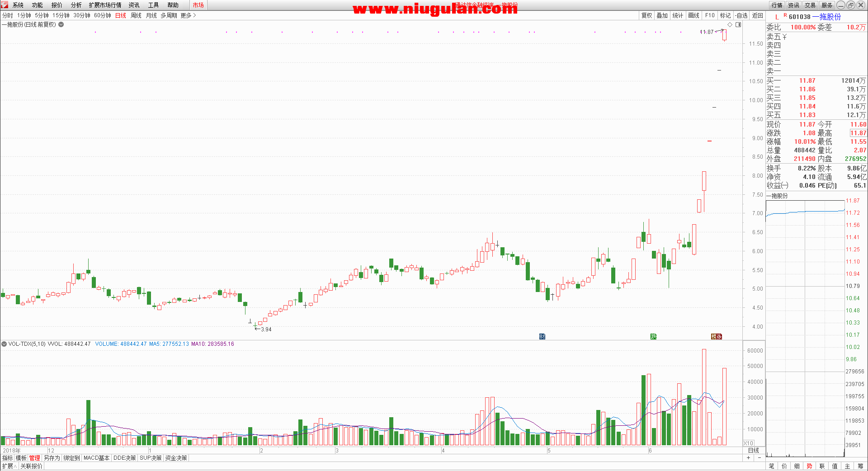Image resolution: width=868 pixels, height=471 pixels.
Task: Zoom out chart with minus button
Action: click(759, 458)
